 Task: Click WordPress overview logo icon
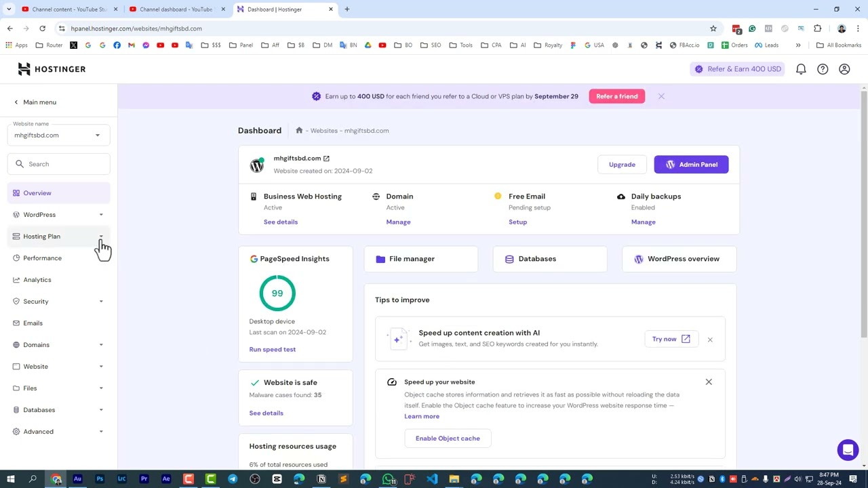point(639,259)
